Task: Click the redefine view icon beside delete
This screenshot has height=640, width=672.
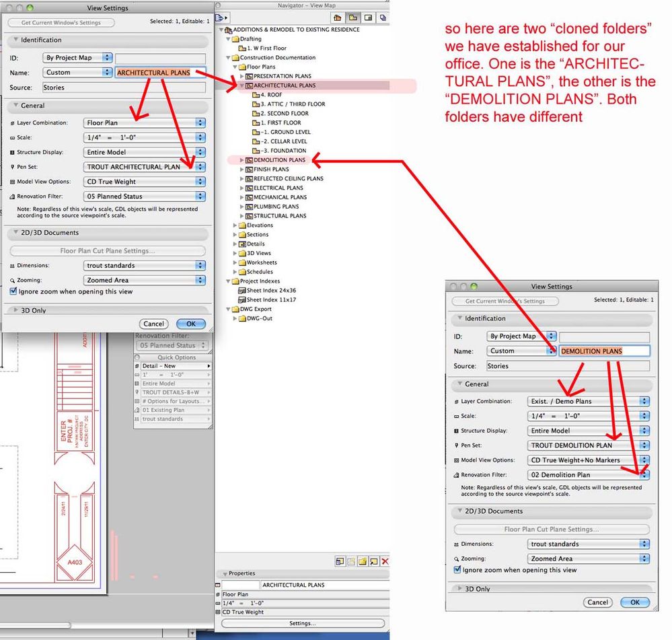Action: (374, 561)
